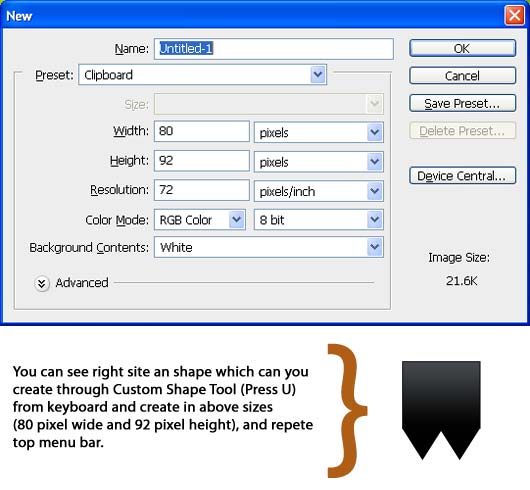The width and height of the screenshot is (530, 490).
Task: Open the Background Contents dropdown
Action: pos(269,247)
